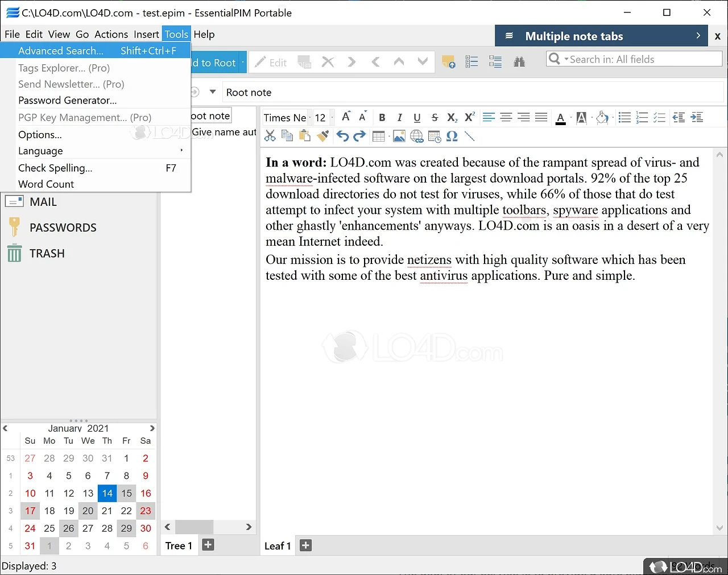Cut selection with scissors icon
Screen dimensions: 728x575
coord(270,136)
